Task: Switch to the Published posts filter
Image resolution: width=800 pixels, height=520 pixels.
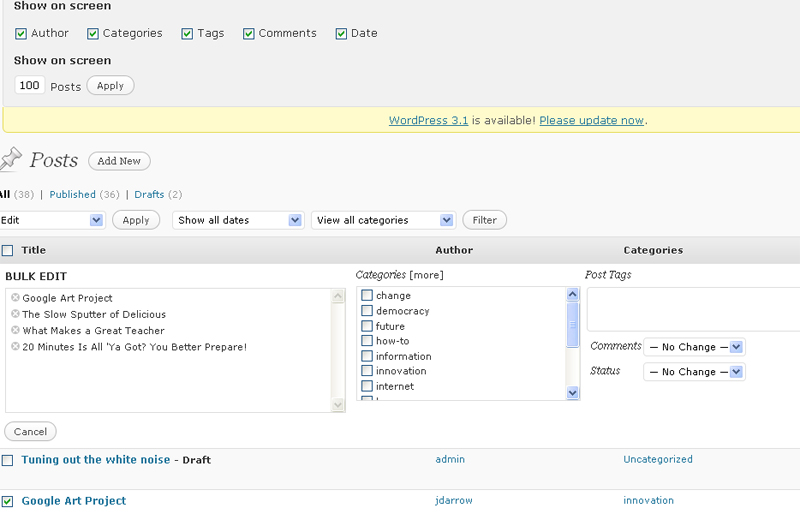Action: (72, 195)
